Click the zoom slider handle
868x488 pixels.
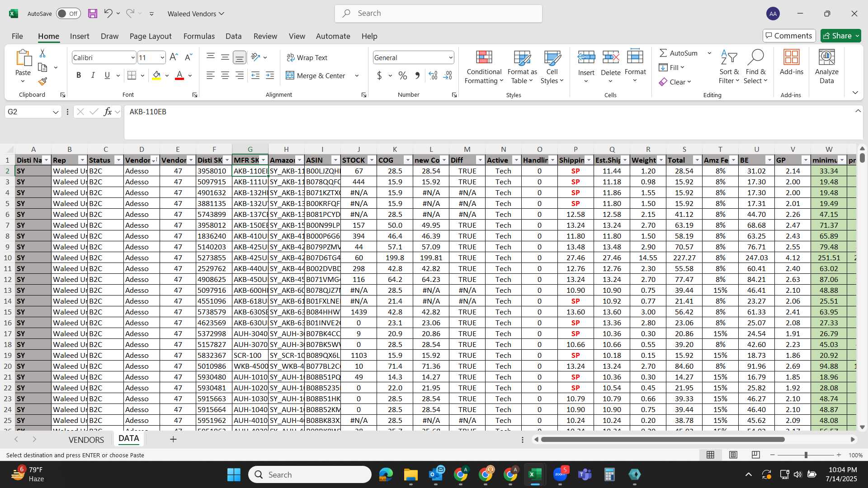[806, 455]
